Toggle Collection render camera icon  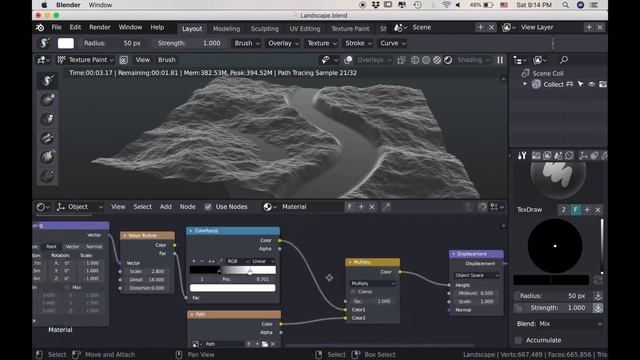602,84
